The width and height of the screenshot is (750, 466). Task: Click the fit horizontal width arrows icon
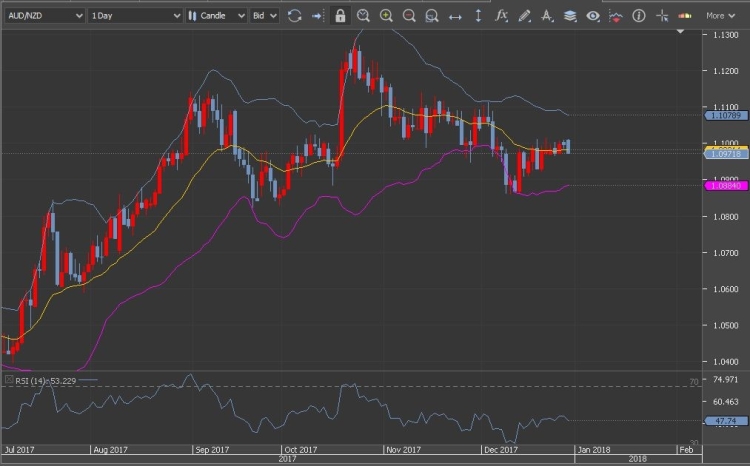pyautogui.click(x=455, y=16)
